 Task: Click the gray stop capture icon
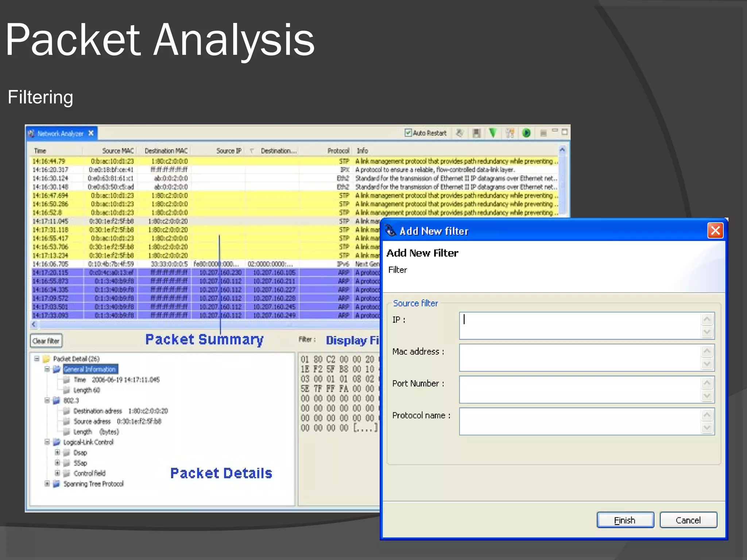point(543,133)
